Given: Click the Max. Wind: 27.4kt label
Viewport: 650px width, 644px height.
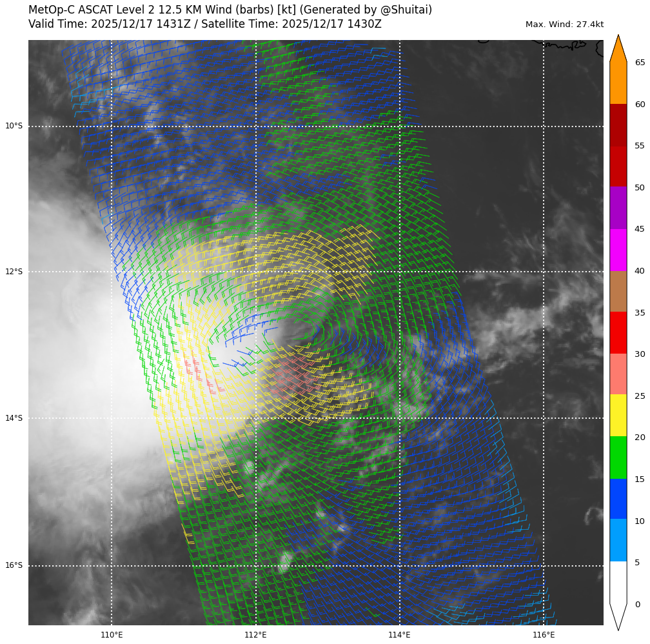Looking at the screenshot, I should pos(564,25).
